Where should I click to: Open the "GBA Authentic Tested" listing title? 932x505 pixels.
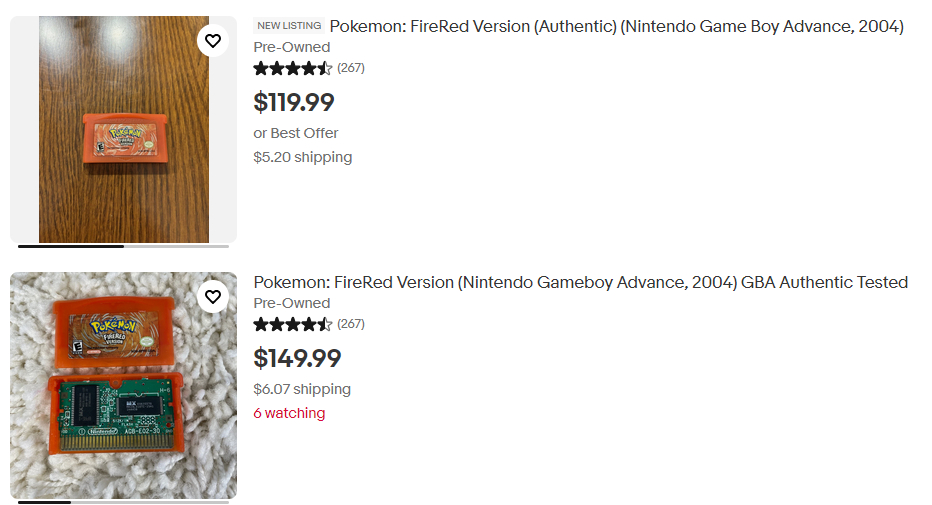tap(580, 283)
